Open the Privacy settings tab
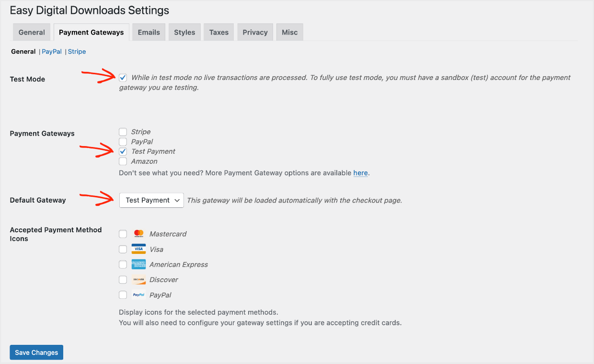594x364 pixels. pyautogui.click(x=255, y=32)
